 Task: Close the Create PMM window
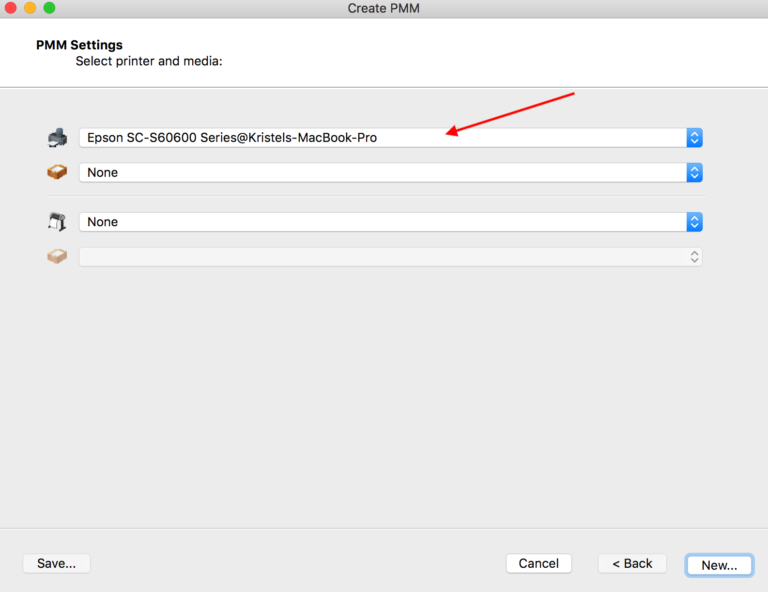click(10, 8)
